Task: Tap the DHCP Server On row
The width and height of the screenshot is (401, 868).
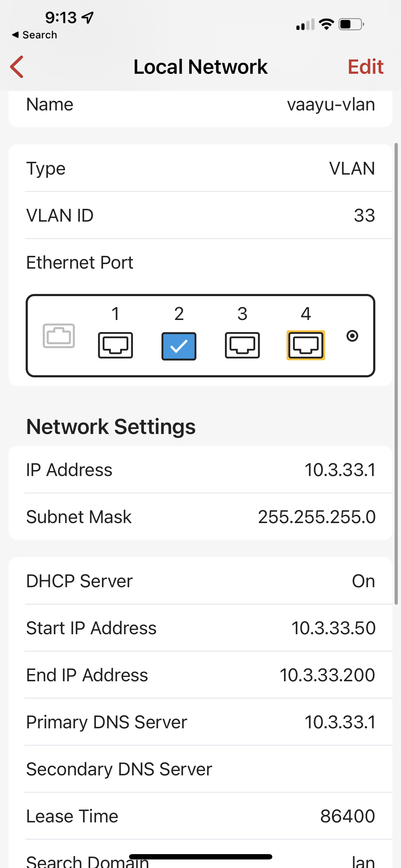Action: point(200,581)
